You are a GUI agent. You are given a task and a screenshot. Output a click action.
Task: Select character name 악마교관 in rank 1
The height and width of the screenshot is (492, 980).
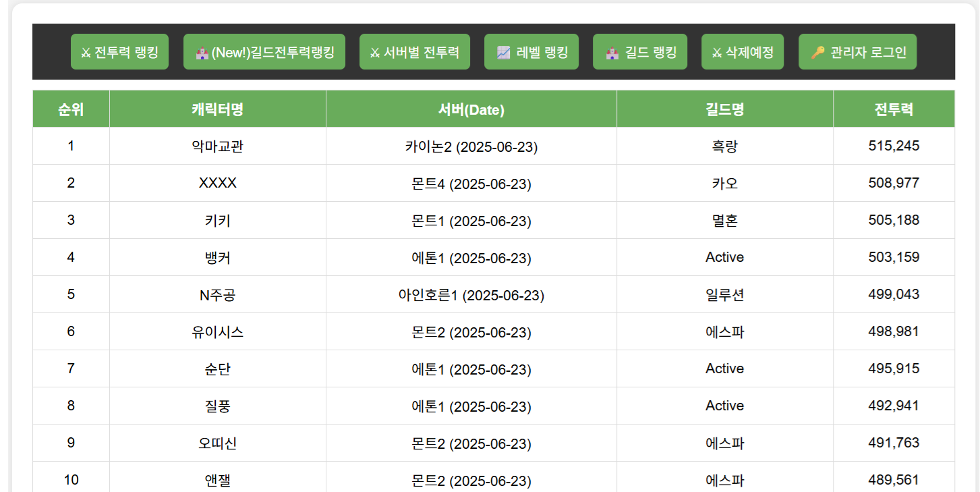tap(217, 146)
